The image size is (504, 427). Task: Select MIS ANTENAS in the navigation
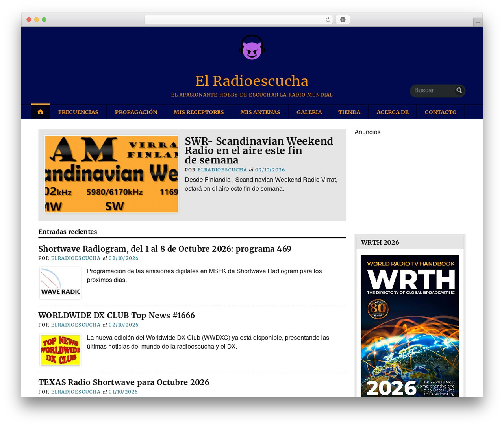260,112
